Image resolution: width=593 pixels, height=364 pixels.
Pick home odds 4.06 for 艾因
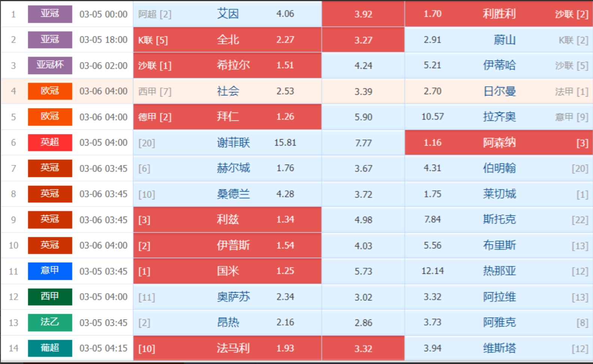(x=285, y=14)
